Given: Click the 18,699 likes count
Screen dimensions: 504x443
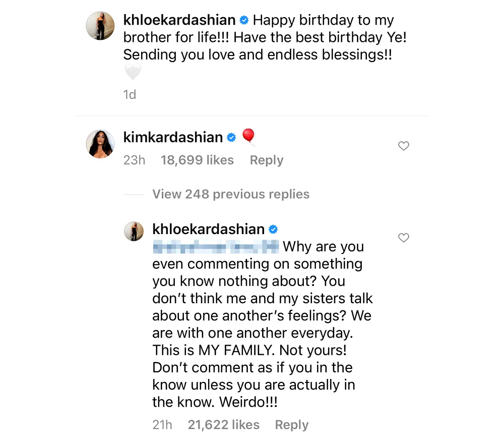Looking at the screenshot, I should (197, 160).
